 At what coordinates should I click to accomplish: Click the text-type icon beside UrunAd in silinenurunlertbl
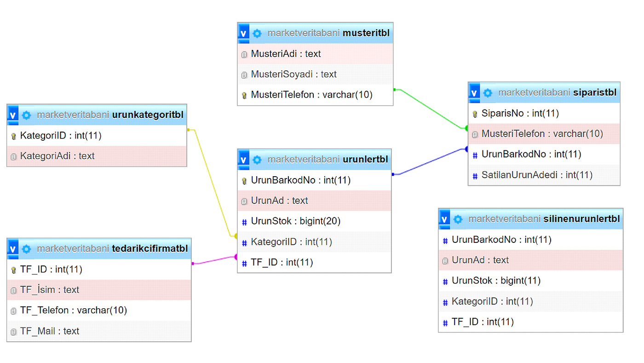coord(445,261)
